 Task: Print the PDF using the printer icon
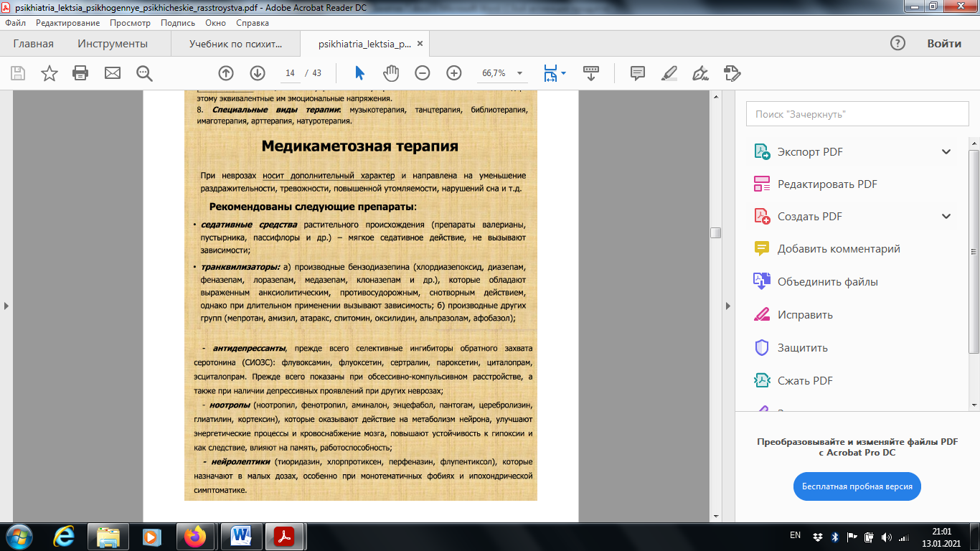click(x=80, y=73)
